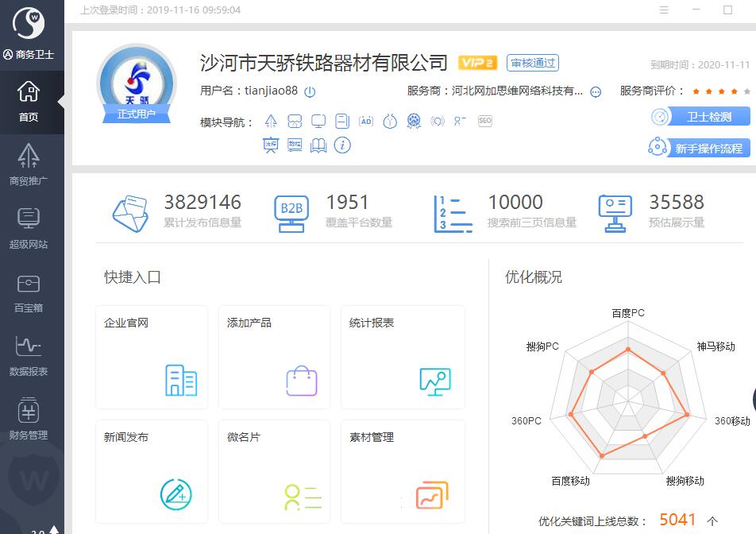Click the ellipsis icon after the 服务商 name
The image size is (756, 534).
[596, 92]
